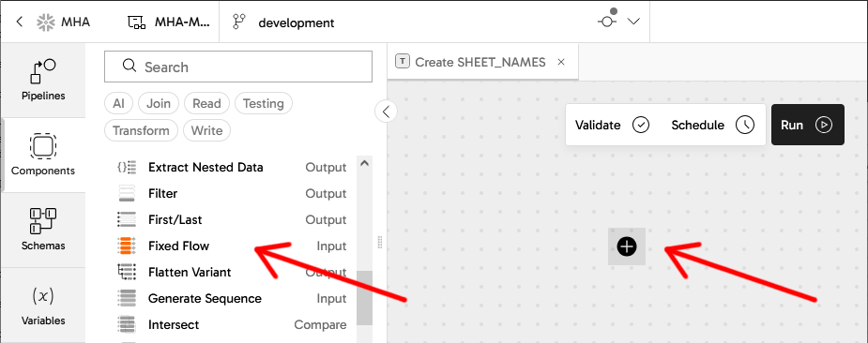868x343 pixels.
Task: Click the Generate Sequence component icon
Action: coord(127,298)
